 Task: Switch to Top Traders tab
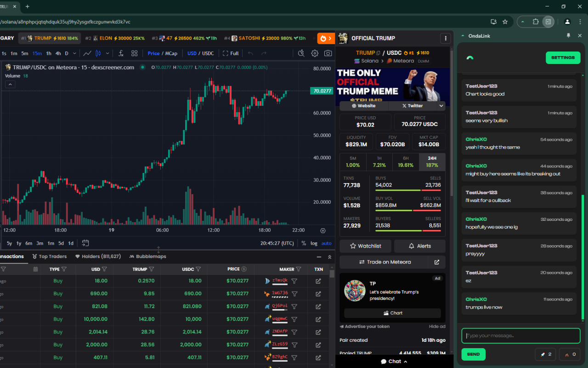(50, 257)
